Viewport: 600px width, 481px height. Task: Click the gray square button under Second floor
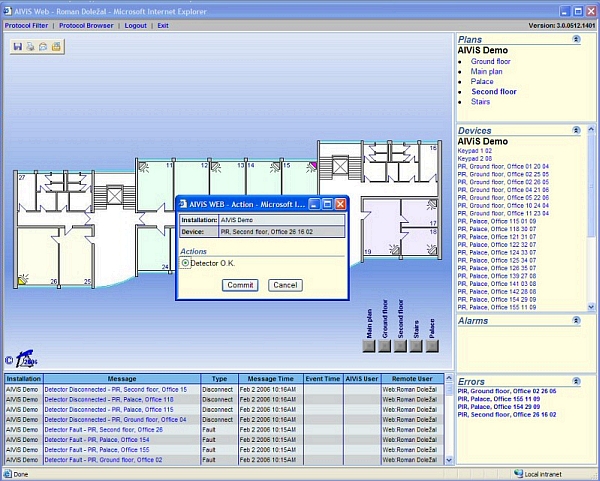point(400,346)
